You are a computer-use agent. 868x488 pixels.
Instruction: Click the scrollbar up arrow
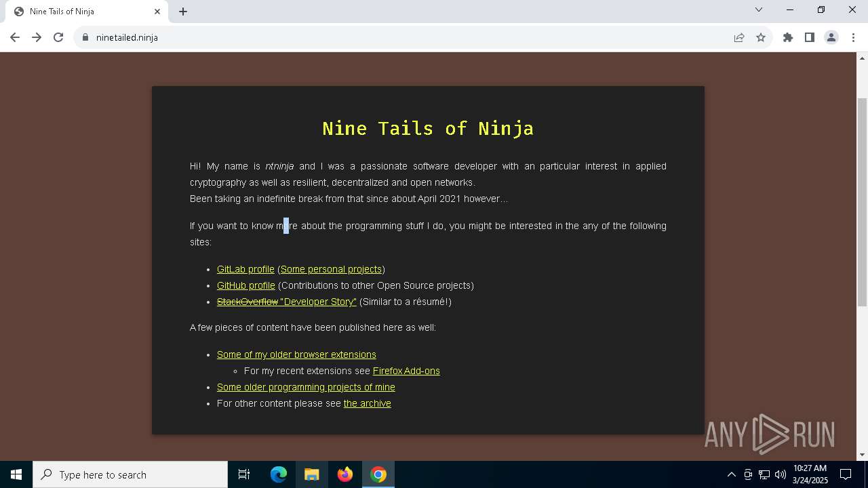(x=862, y=58)
